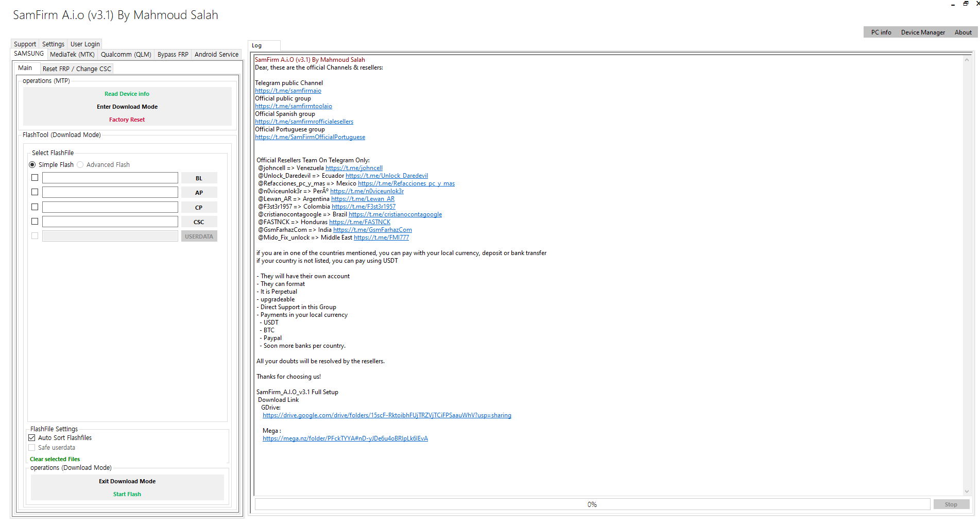The width and height of the screenshot is (980, 525).
Task: Open Ecuador link t.me/Unlock_Daredevil
Action: (x=387, y=176)
